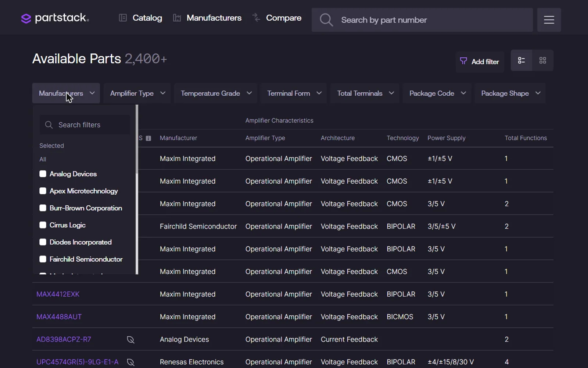Open part MAX4412EXK link
The image size is (588, 368).
(x=58, y=294)
